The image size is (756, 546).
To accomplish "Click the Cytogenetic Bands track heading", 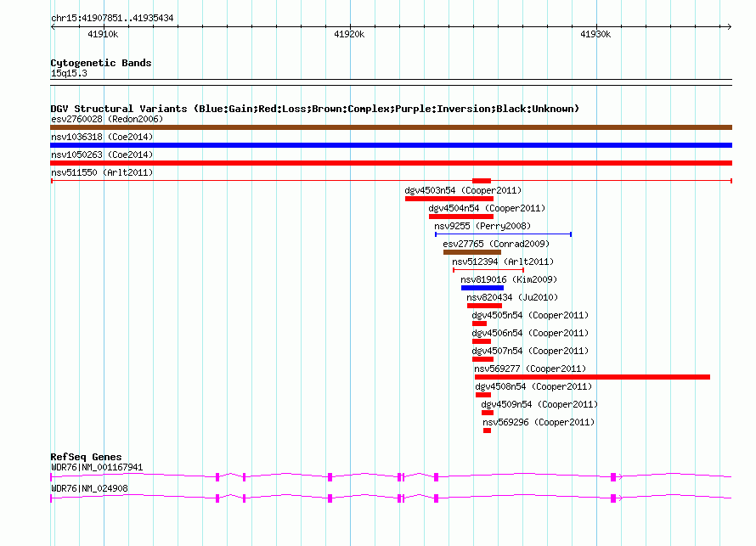I will (x=101, y=63).
